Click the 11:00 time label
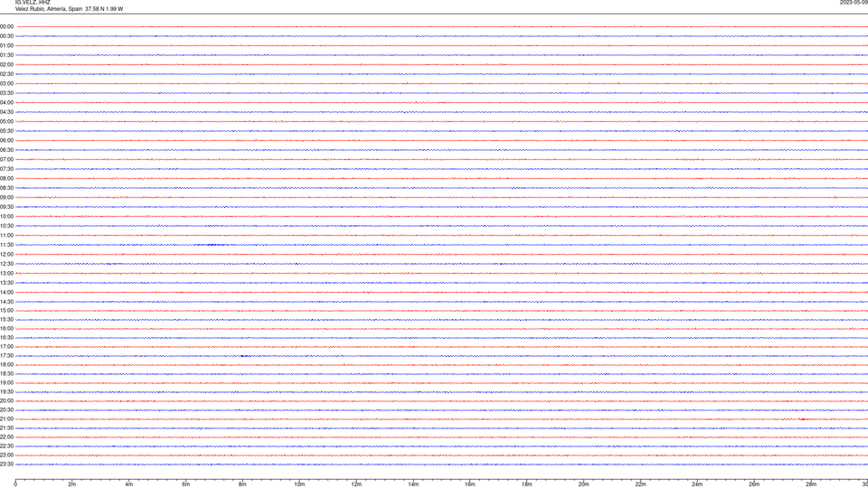Image resolution: width=868 pixels, height=488 pixels. tap(6, 235)
